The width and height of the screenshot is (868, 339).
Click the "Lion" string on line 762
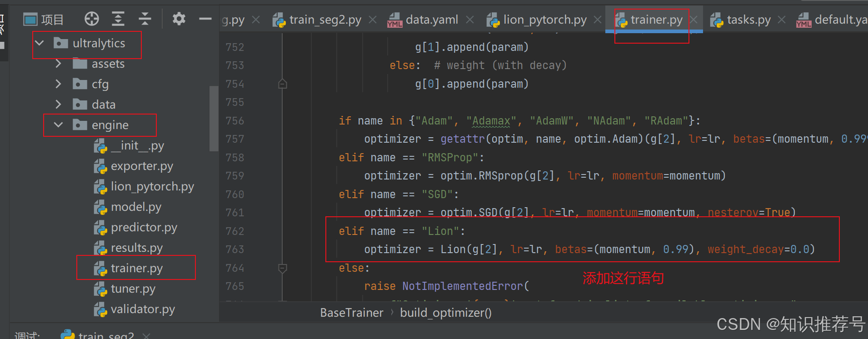440,231
